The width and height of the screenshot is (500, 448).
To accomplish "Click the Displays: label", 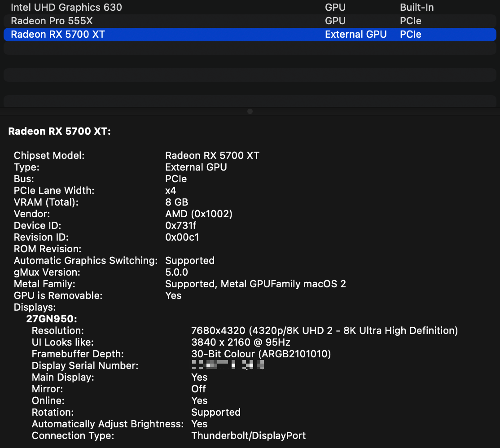I will 35,307.
